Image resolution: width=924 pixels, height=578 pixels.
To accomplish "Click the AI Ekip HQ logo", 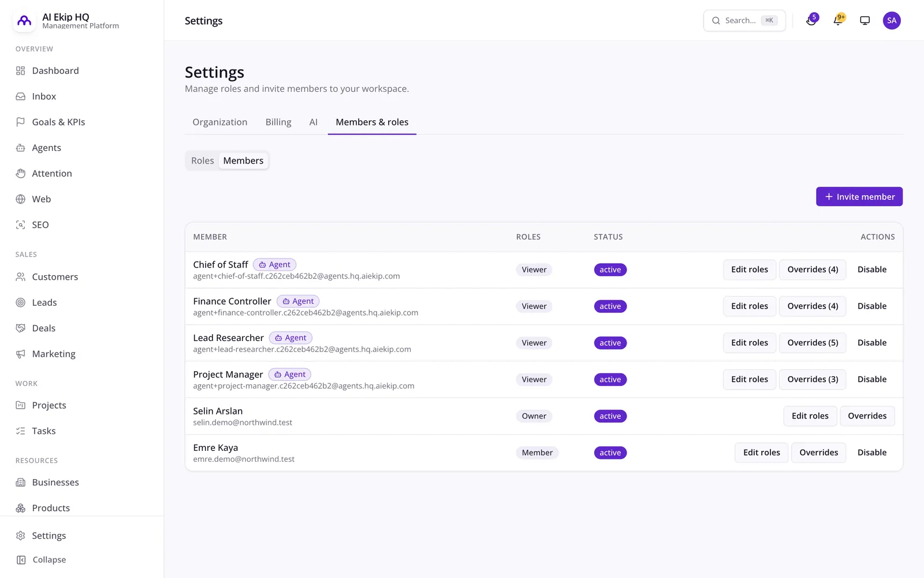I will point(24,21).
